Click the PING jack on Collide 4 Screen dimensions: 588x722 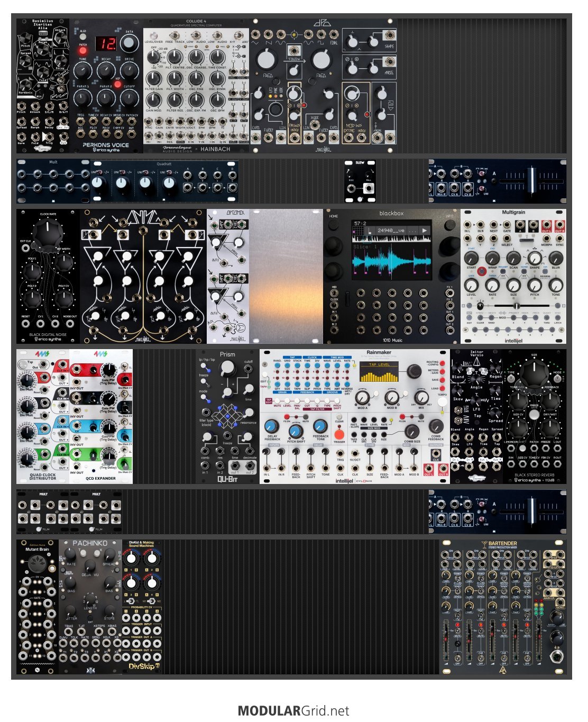click(x=149, y=121)
